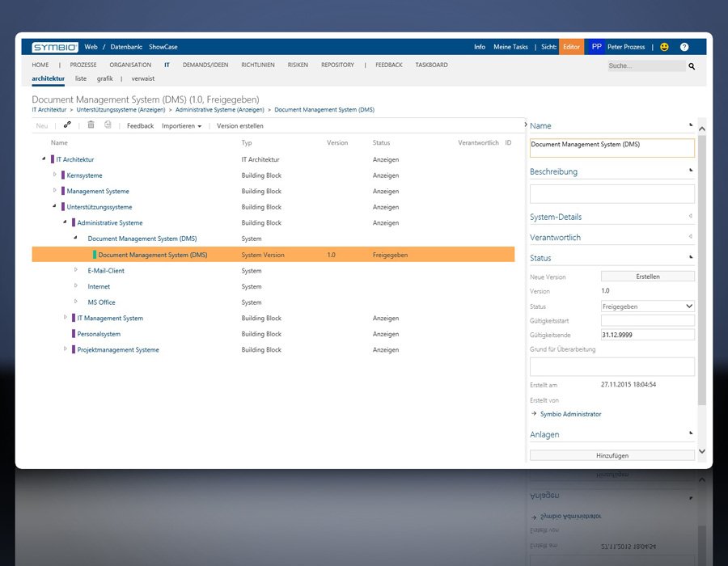Expand the Projektmanagement Systeme node
This screenshot has width=728, height=566.
(66, 348)
